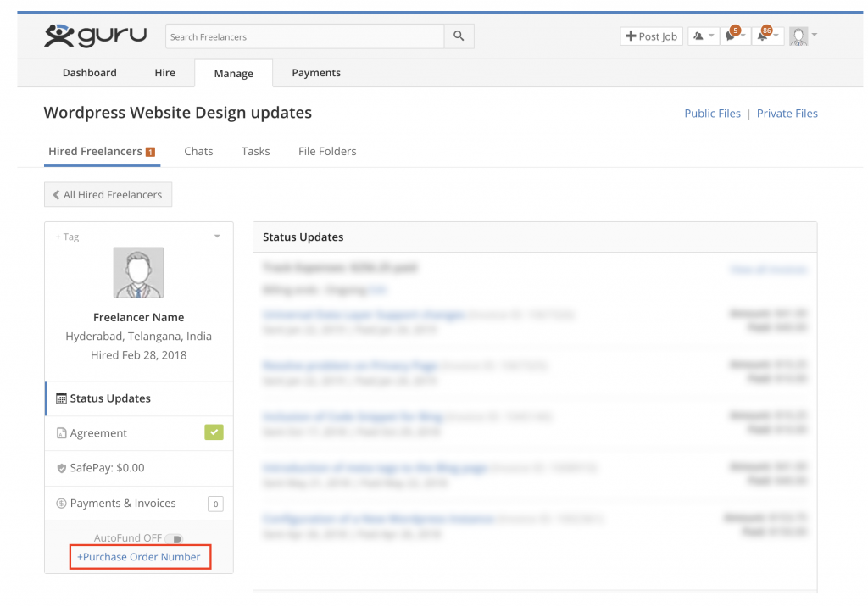Open the messages chat bubble icon
Viewport: 868px width, 607px height.
pos(731,36)
